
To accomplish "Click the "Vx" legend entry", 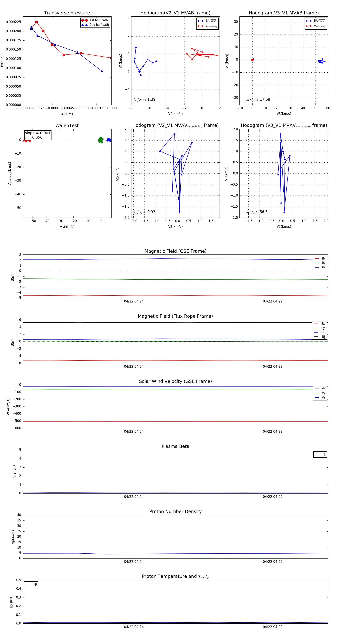I will click(320, 389).
